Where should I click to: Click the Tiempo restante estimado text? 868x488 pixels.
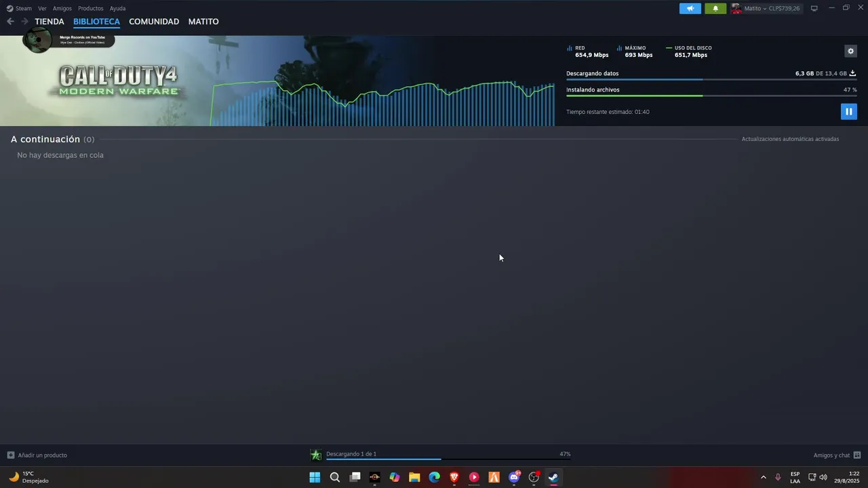[x=608, y=112]
